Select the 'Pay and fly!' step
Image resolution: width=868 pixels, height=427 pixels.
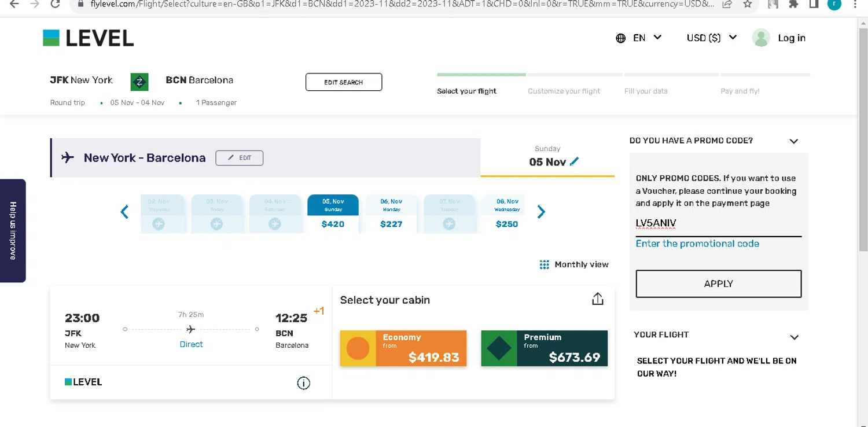click(740, 91)
